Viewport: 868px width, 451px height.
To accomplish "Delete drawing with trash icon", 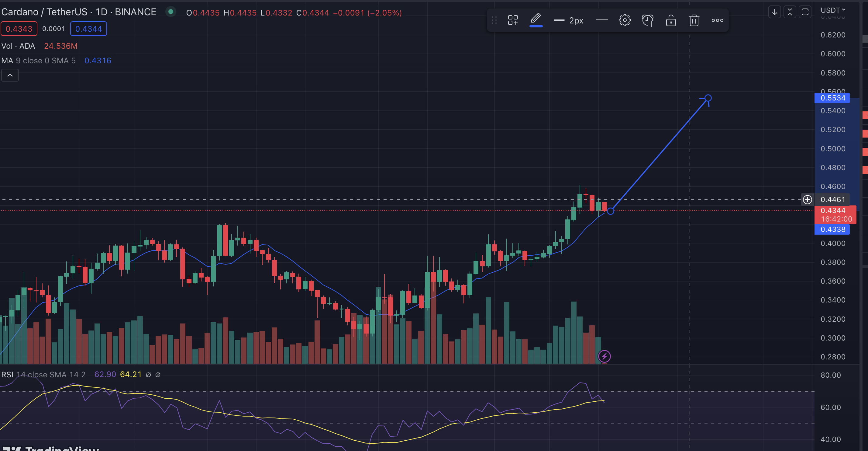I will point(694,20).
